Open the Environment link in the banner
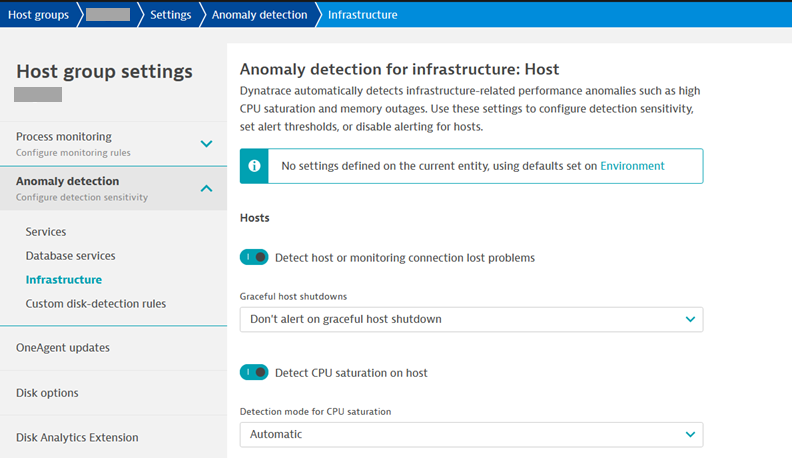Screen dimensions: 792x458 (x=632, y=166)
